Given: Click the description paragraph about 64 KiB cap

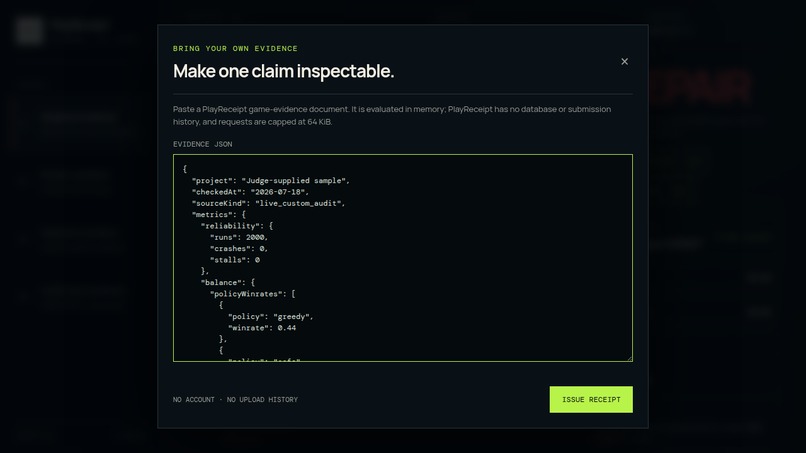Looking at the screenshot, I should 392,116.
